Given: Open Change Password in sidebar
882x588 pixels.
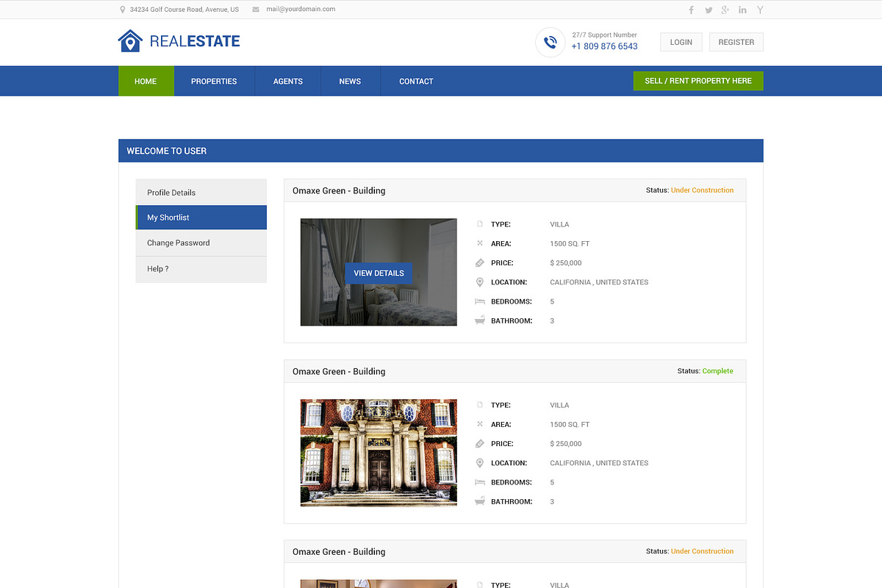Looking at the screenshot, I should coord(201,243).
